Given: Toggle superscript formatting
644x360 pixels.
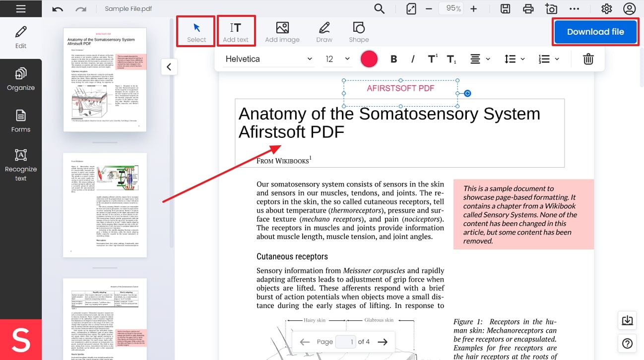Looking at the screenshot, I should (x=433, y=59).
